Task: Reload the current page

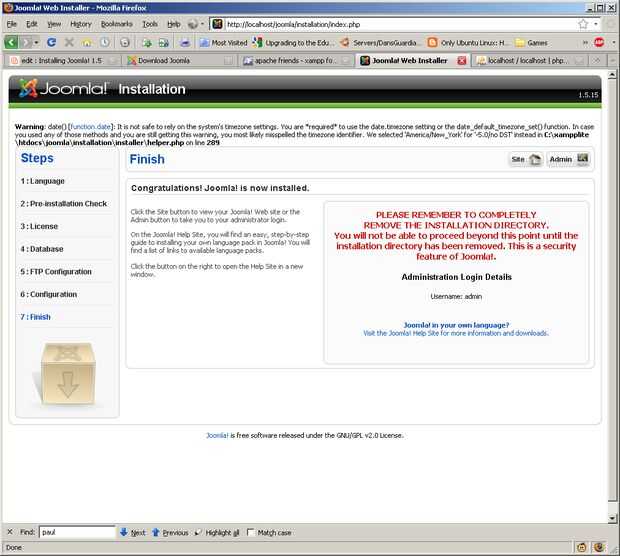Action: coord(51,42)
